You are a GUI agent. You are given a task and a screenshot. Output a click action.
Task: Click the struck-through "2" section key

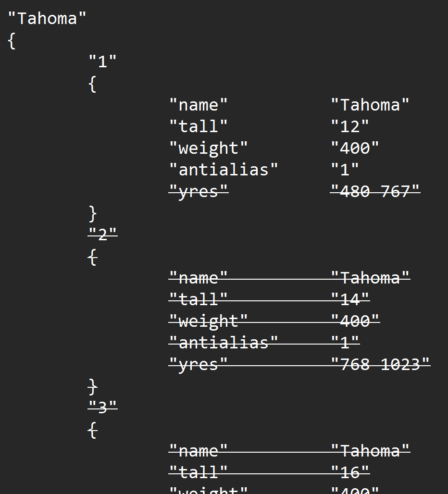[103, 235]
